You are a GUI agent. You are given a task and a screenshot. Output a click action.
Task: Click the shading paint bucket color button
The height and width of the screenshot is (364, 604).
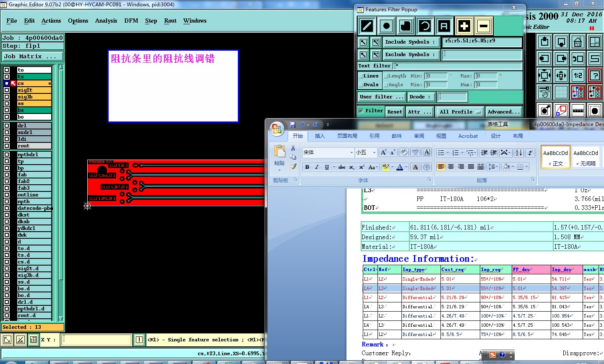click(506, 167)
